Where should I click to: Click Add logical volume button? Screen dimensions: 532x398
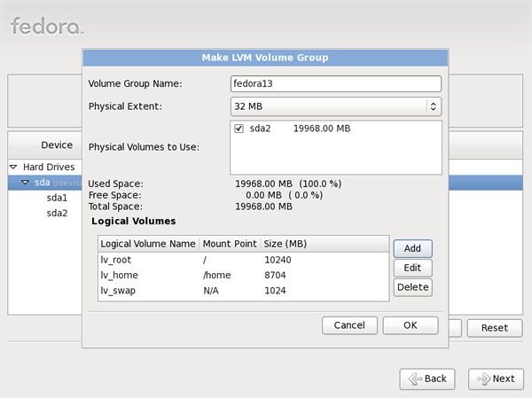[x=412, y=248]
